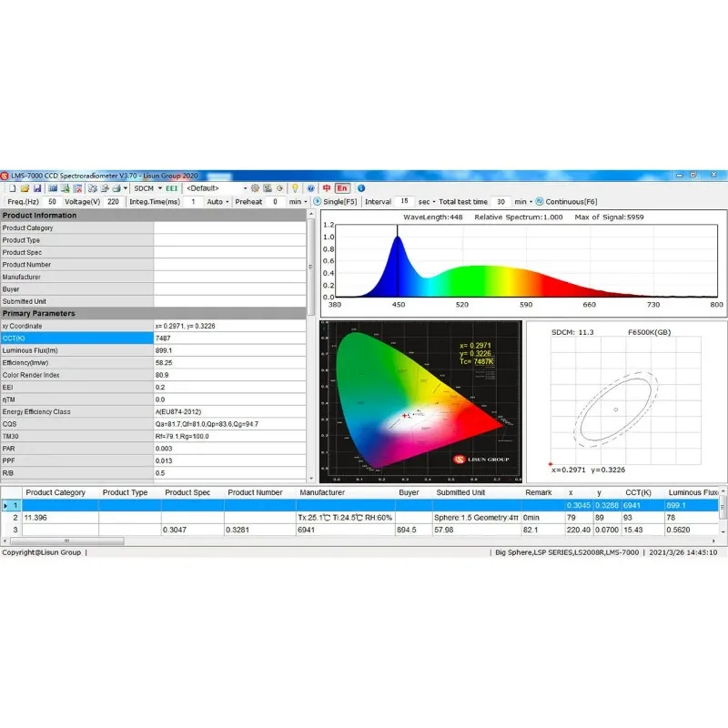Save data with the floppy disk icon
Viewport: 728px width, 728px height.
[37, 188]
